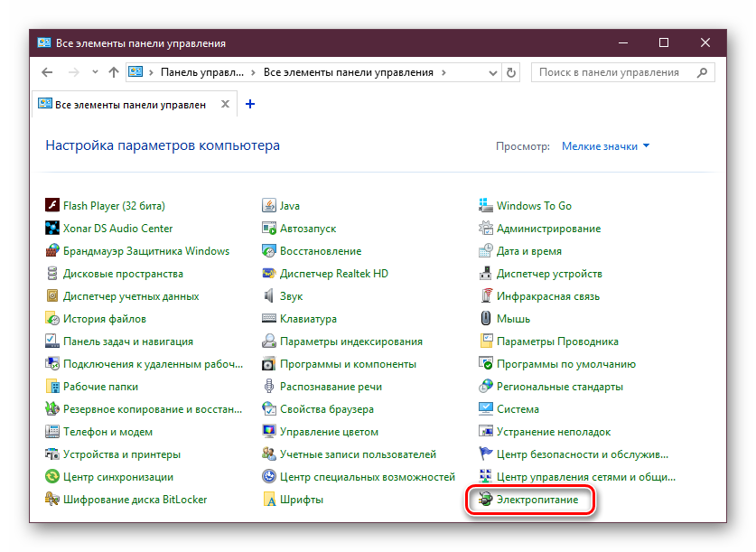Click the Диспетчер Realtek HD icon

point(268,274)
